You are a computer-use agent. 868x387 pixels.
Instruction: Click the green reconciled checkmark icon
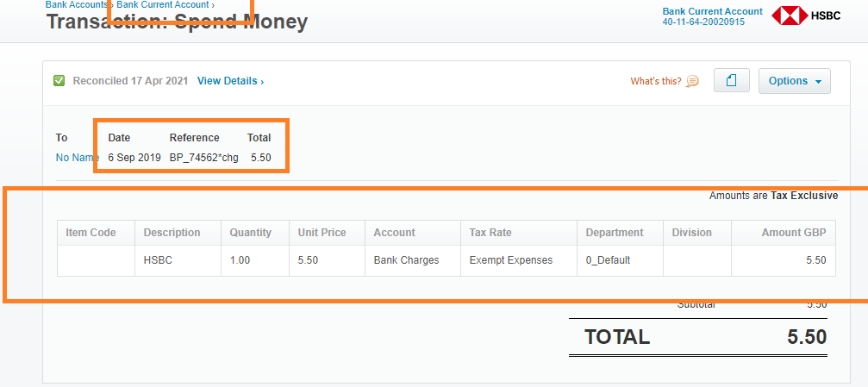(59, 81)
